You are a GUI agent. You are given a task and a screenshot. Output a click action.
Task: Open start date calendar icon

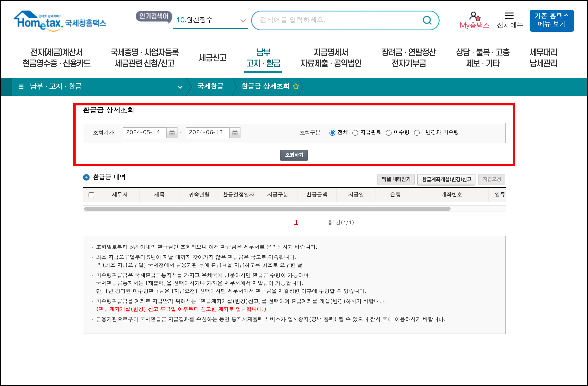172,133
